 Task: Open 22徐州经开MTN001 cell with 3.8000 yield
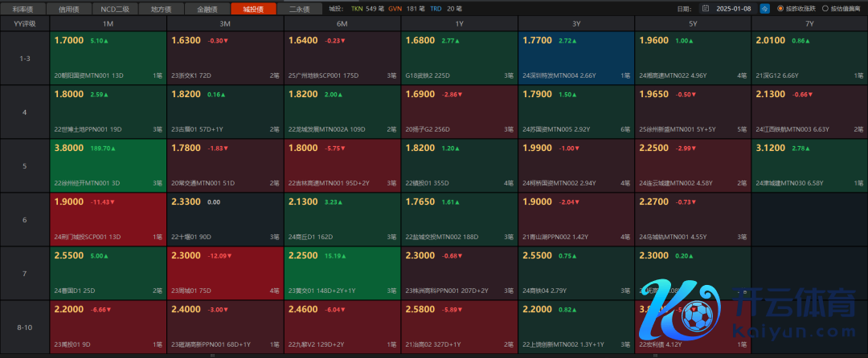[108, 163]
